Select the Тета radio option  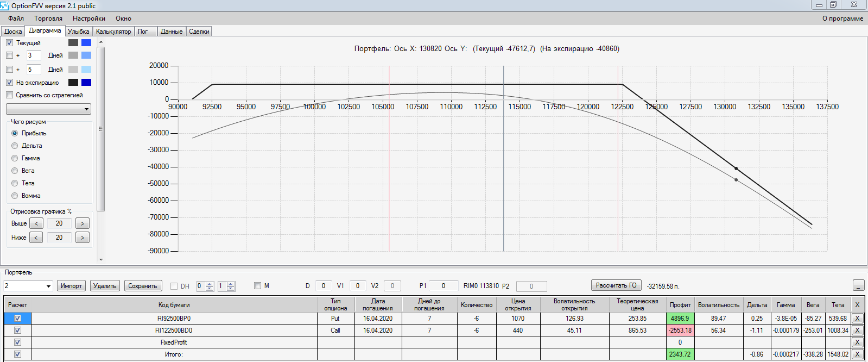point(15,183)
